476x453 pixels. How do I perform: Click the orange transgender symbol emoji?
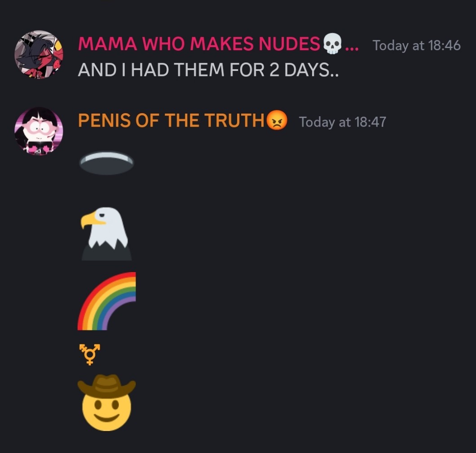tap(89, 354)
